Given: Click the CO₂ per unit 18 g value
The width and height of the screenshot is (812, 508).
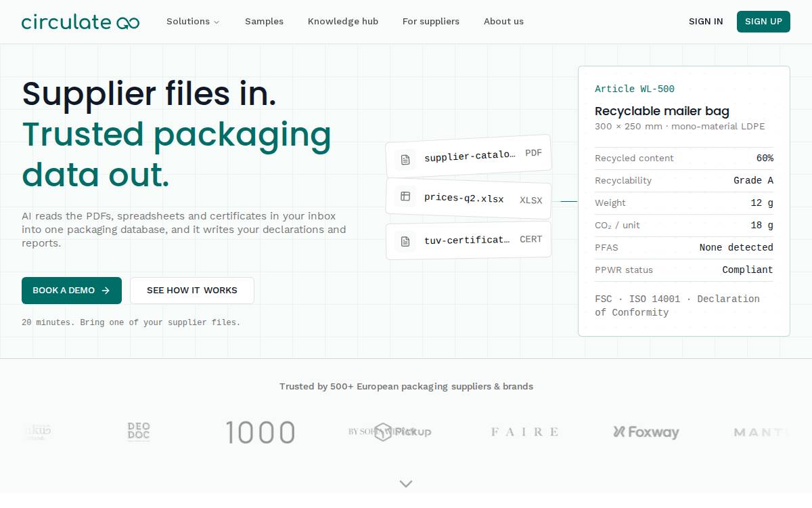Looking at the screenshot, I should click(762, 226).
